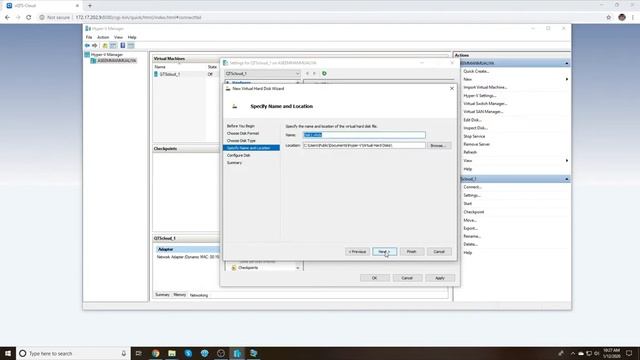The height and width of the screenshot is (360, 640).
Task: Switch to the Networking tab in details pane
Action: (x=199, y=295)
